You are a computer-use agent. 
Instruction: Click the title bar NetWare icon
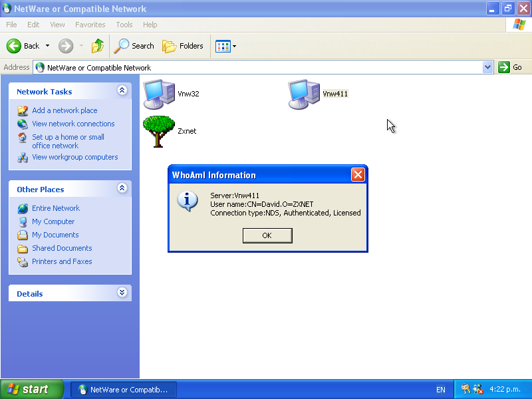coord(7,8)
